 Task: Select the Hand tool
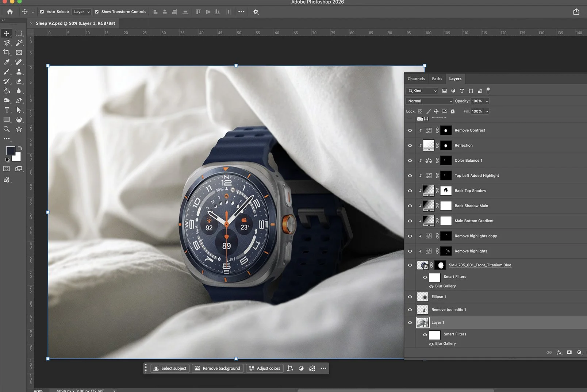coord(19,119)
